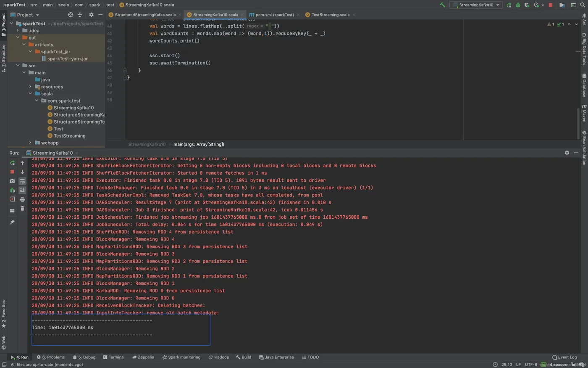Hide the Run panel with the minimize icon
Viewport: 588px width, 368px height.
576,153
